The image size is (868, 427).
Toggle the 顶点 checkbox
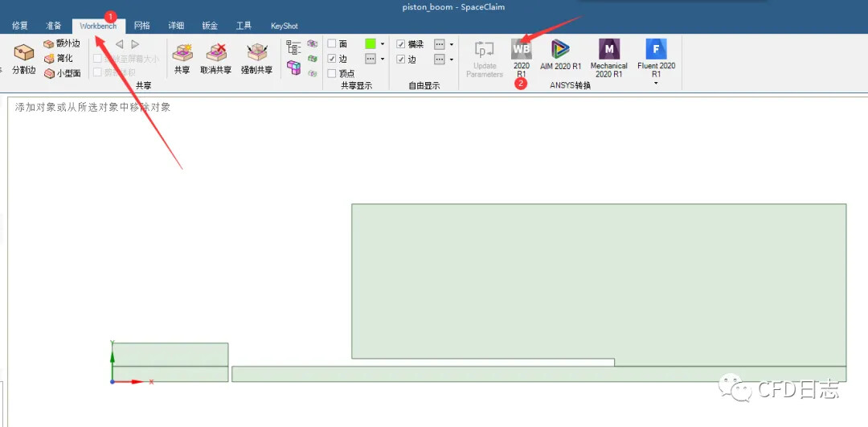(332, 73)
